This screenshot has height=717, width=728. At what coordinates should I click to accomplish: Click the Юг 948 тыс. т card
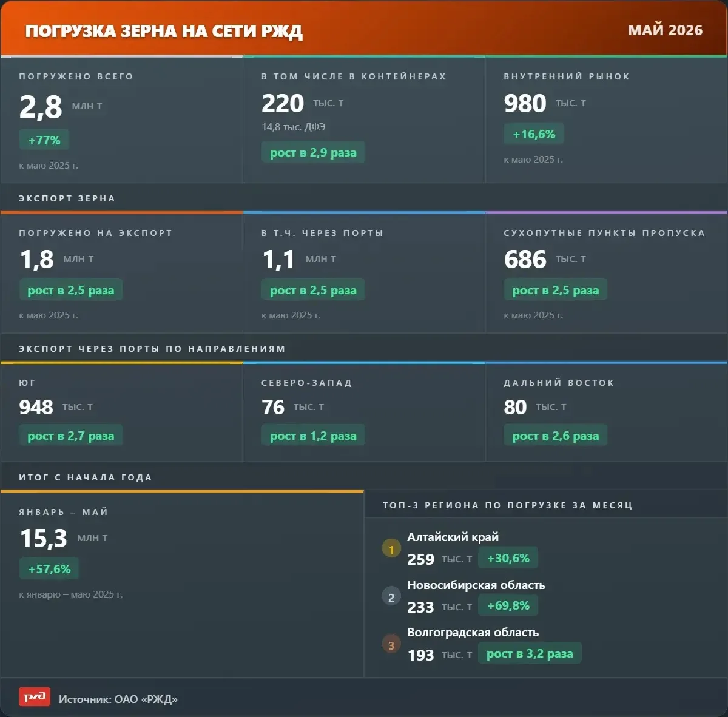point(121,412)
